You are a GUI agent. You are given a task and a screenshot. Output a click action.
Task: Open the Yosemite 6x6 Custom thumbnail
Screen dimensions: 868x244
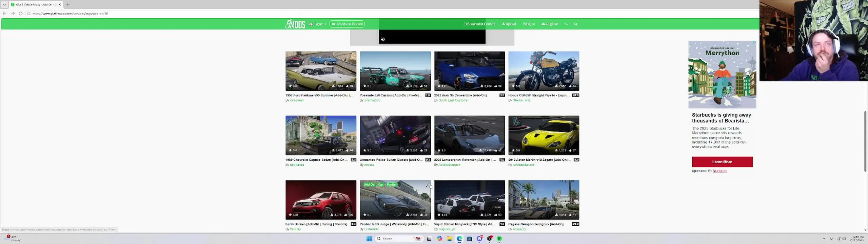pos(395,71)
